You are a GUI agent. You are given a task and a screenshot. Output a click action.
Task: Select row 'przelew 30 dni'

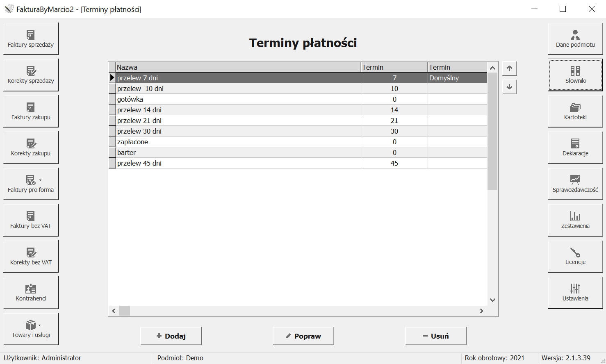298,131
